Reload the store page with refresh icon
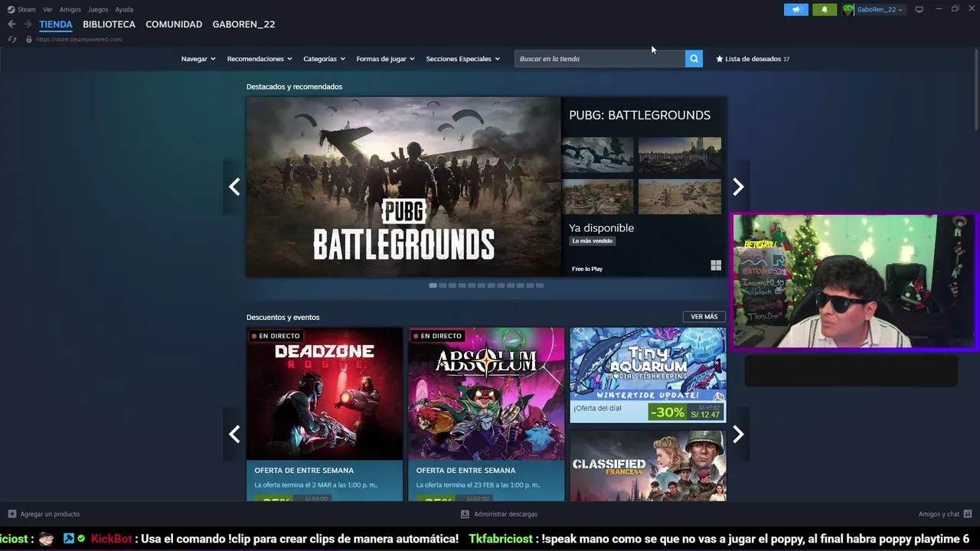 click(x=11, y=39)
